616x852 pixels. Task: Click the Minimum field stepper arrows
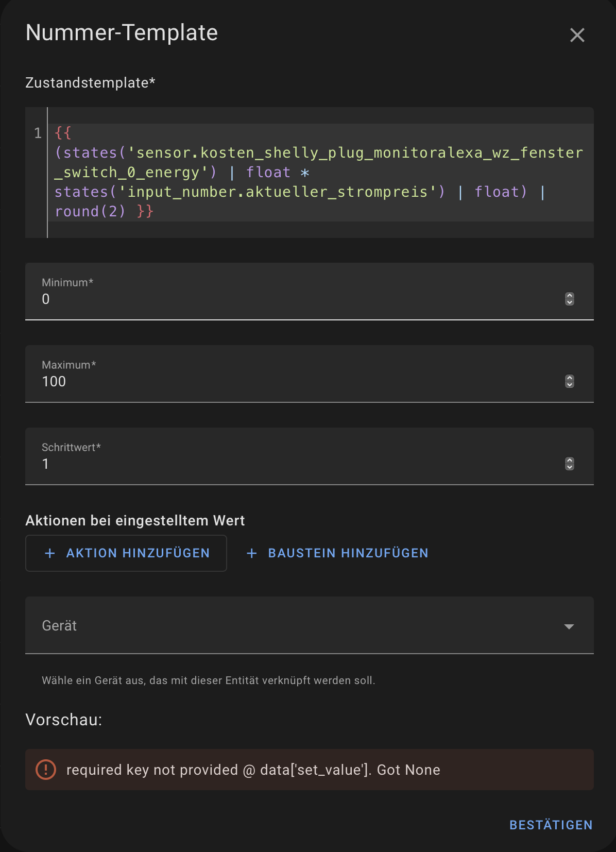[569, 299]
